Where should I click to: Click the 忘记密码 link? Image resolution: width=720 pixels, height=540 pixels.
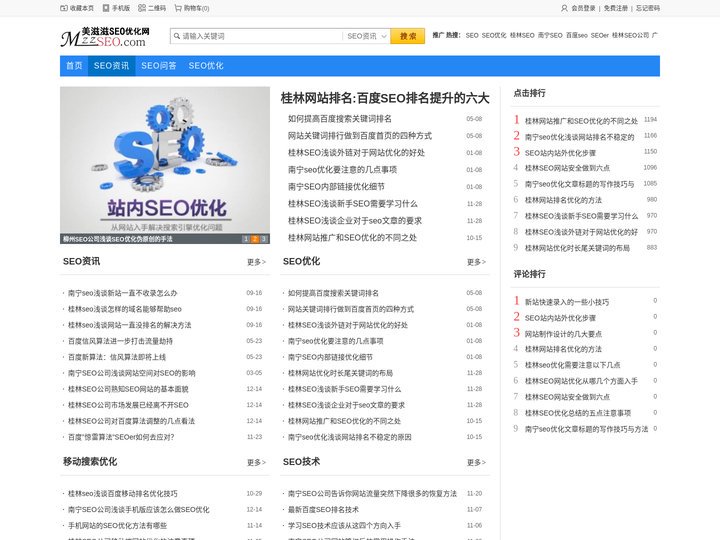click(x=648, y=8)
